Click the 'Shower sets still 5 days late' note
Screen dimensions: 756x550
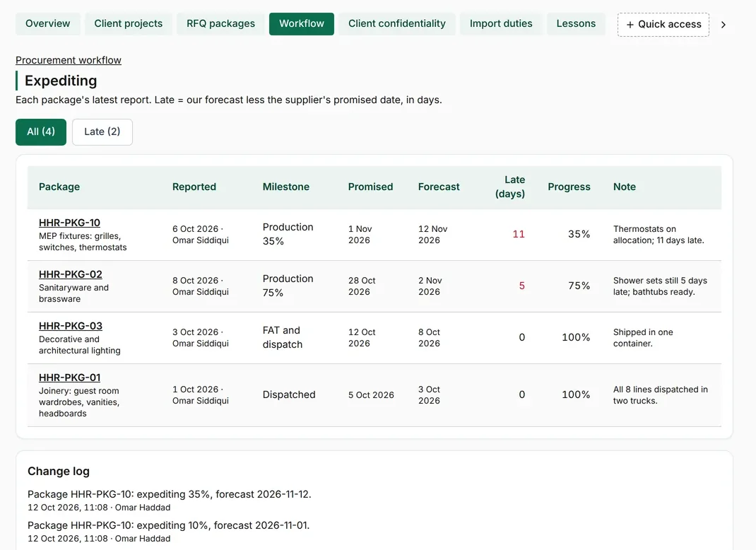660,286
